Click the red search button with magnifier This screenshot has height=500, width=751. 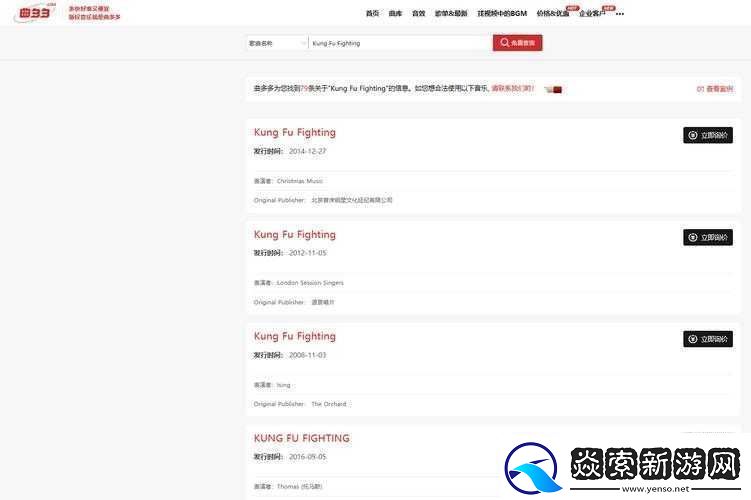pos(517,43)
